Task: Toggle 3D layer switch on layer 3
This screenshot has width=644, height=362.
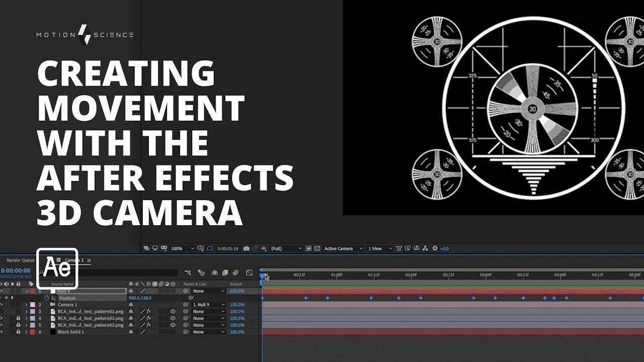Action: (173, 312)
